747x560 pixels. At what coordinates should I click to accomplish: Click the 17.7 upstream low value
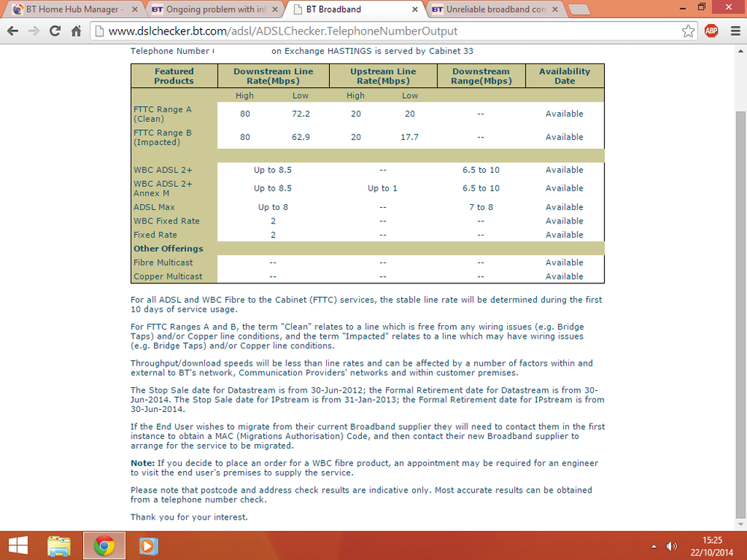410,137
